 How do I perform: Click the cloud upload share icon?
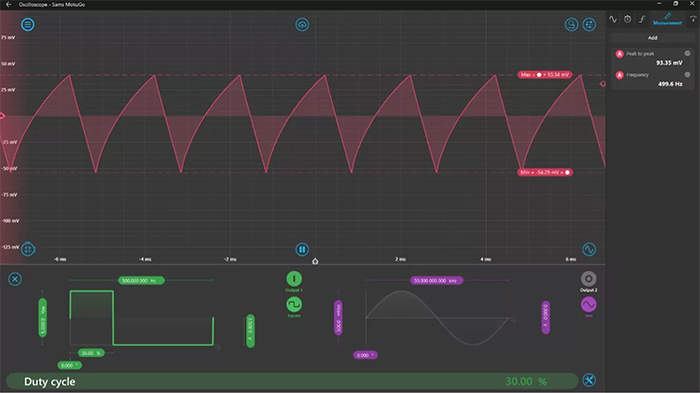302,25
